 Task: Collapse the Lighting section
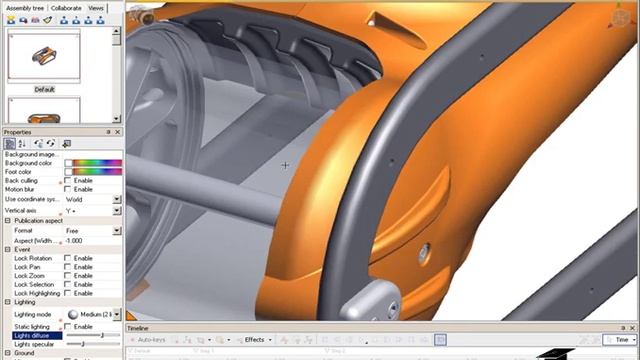coord(7,302)
